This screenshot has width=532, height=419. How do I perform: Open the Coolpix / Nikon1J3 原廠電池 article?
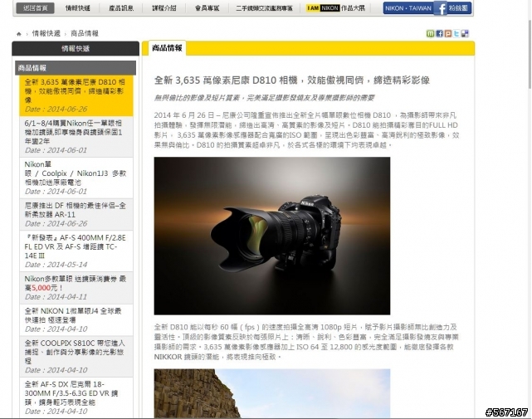(x=76, y=178)
